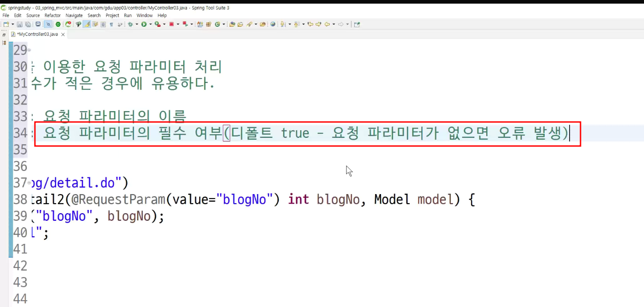Click the Forward navigation gray arrow
The height and width of the screenshot is (307, 644).
[x=341, y=24]
